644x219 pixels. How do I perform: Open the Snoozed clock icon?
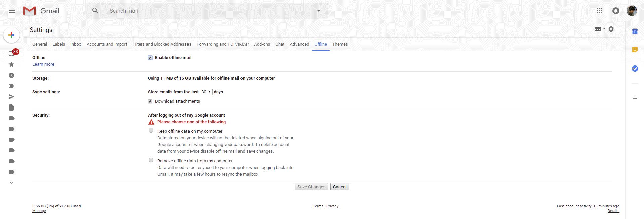click(11, 75)
